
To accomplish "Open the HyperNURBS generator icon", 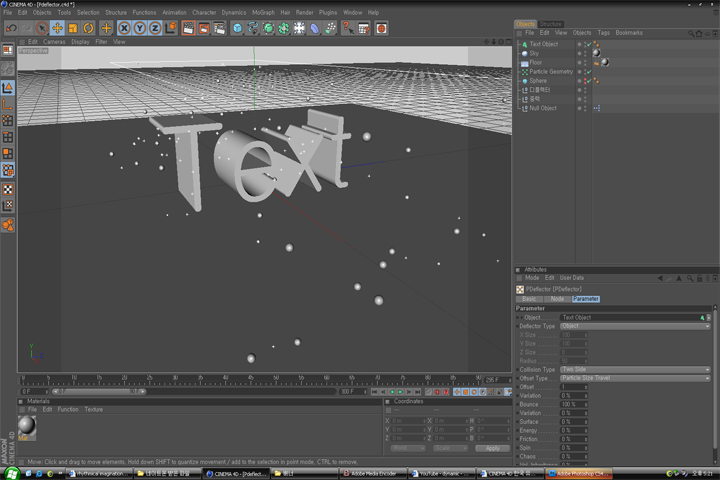I will 269,28.
